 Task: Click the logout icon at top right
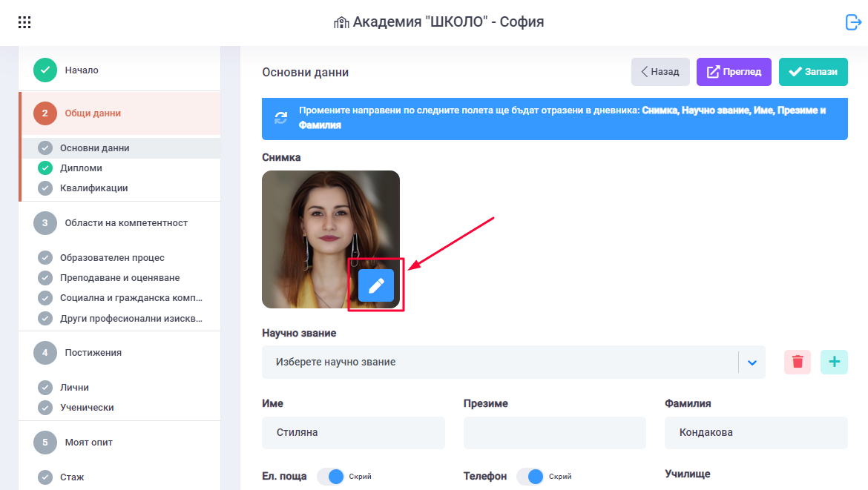click(x=853, y=22)
